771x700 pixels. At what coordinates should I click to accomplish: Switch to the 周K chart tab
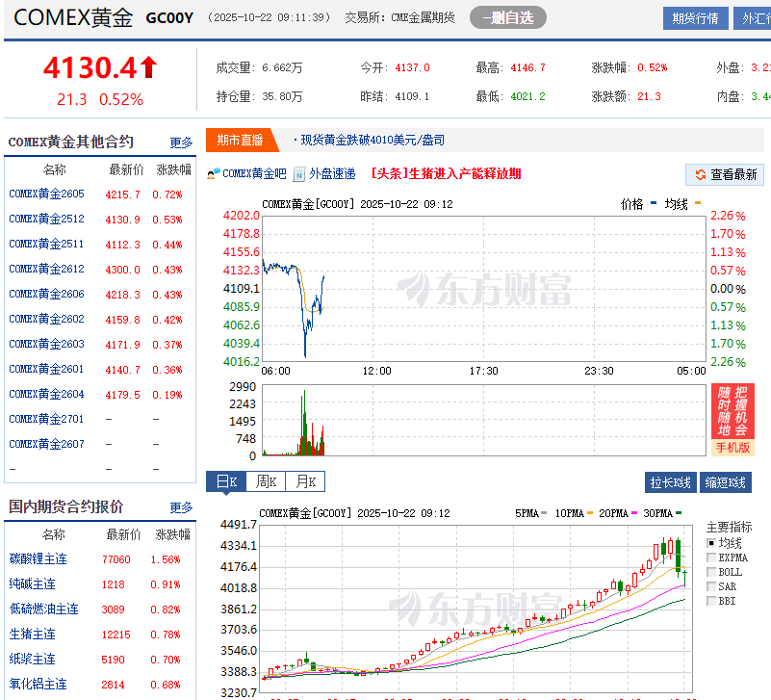click(266, 481)
